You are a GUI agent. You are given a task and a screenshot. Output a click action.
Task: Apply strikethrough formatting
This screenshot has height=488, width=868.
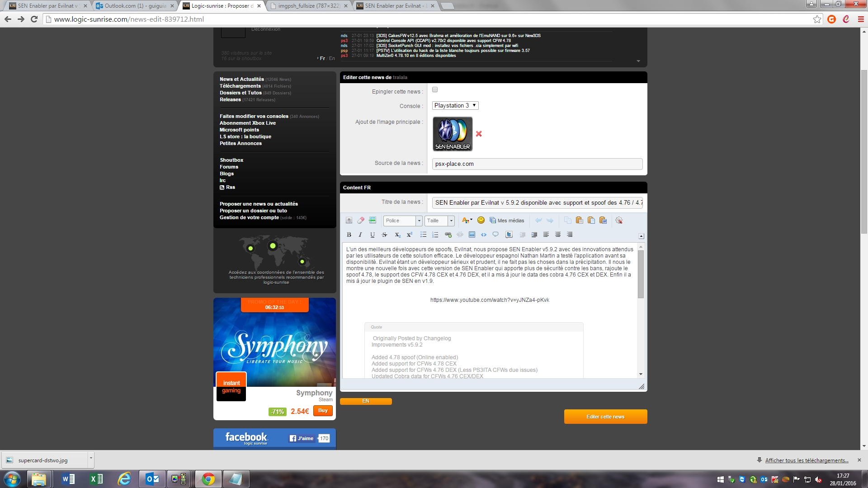384,235
